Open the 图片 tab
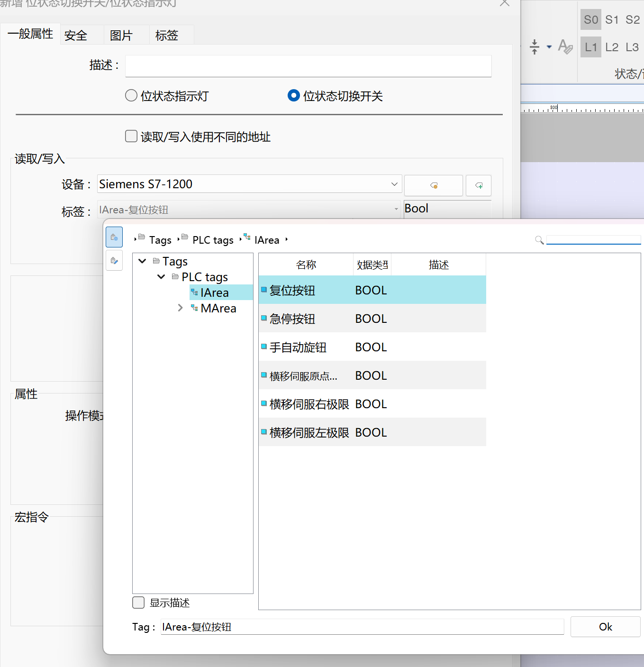 point(121,36)
